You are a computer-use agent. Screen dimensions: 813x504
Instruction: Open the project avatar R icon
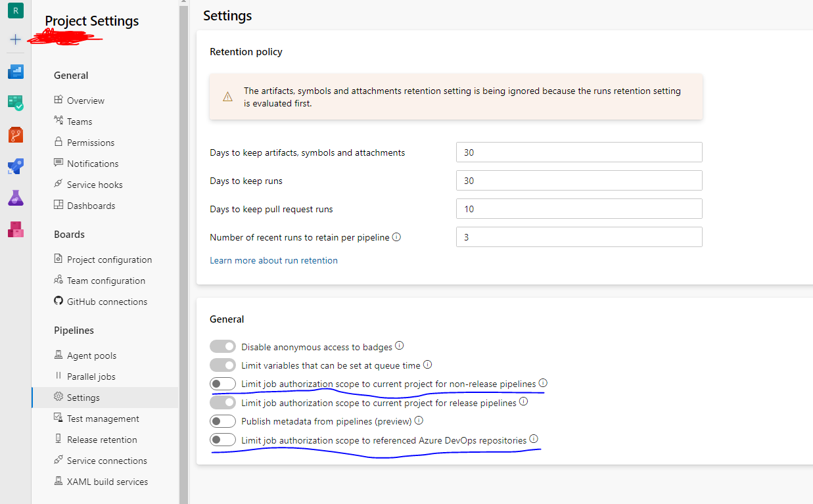[x=16, y=10]
